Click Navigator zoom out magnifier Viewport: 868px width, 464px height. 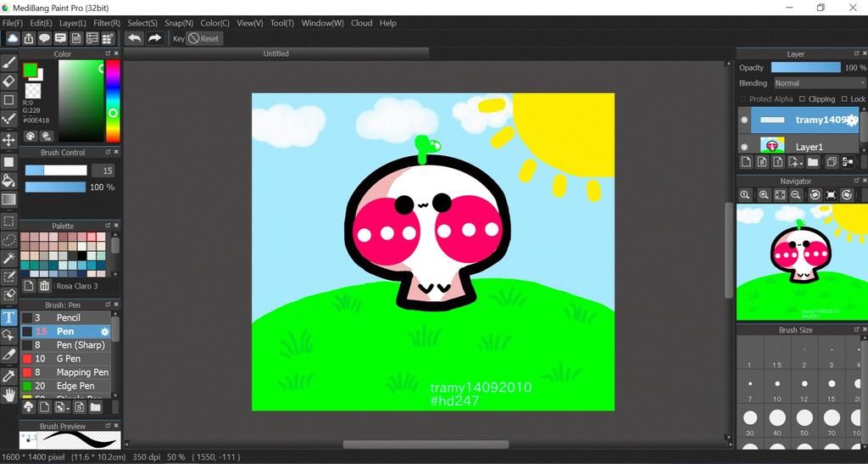(795, 195)
